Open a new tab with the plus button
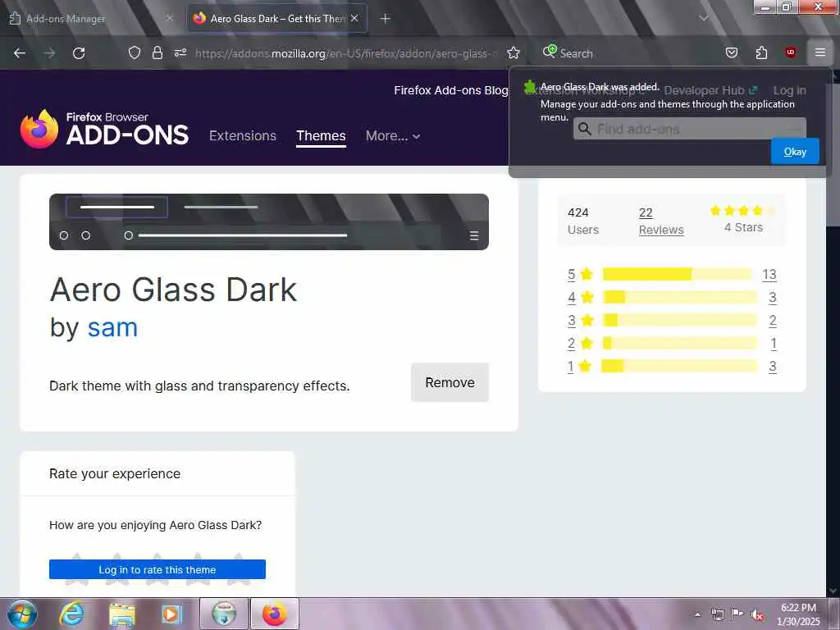Image resolution: width=840 pixels, height=630 pixels. point(386,19)
